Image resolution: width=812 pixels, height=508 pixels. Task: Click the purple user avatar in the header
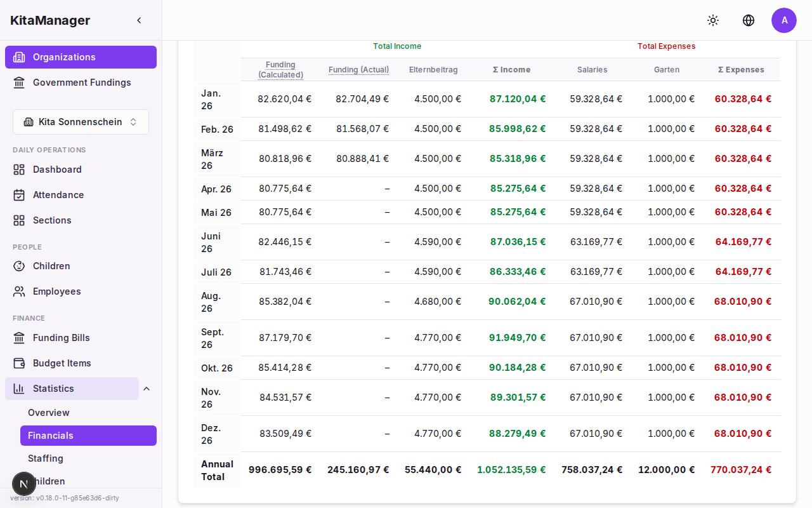pos(784,20)
